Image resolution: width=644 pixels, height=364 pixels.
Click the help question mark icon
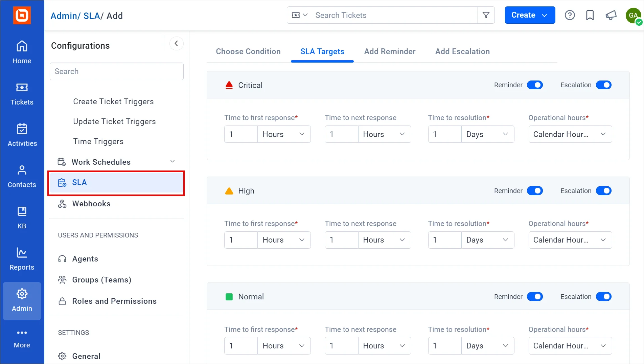pyautogui.click(x=570, y=15)
